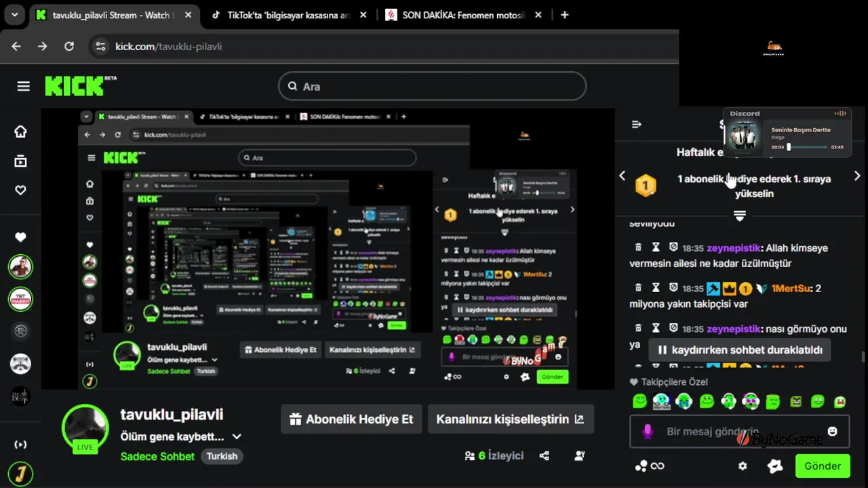
Task: Open zeynepistik's name on 'Allah kimseye' message
Action: click(x=734, y=248)
